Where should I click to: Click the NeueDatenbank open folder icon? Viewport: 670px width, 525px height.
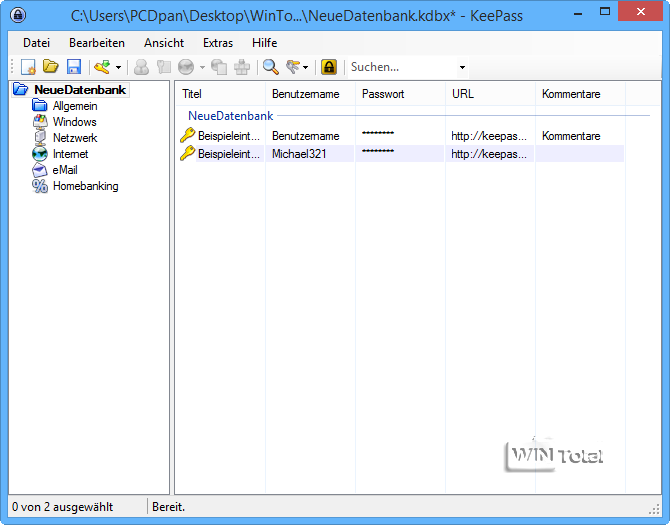coord(21,89)
